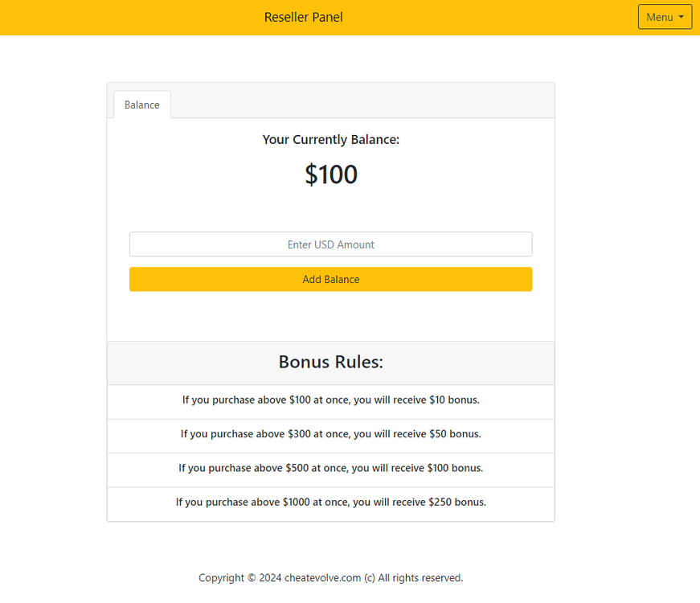The width and height of the screenshot is (700, 603).
Task: Open the Menu dropdown in the header
Action: click(x=665, y=17)
